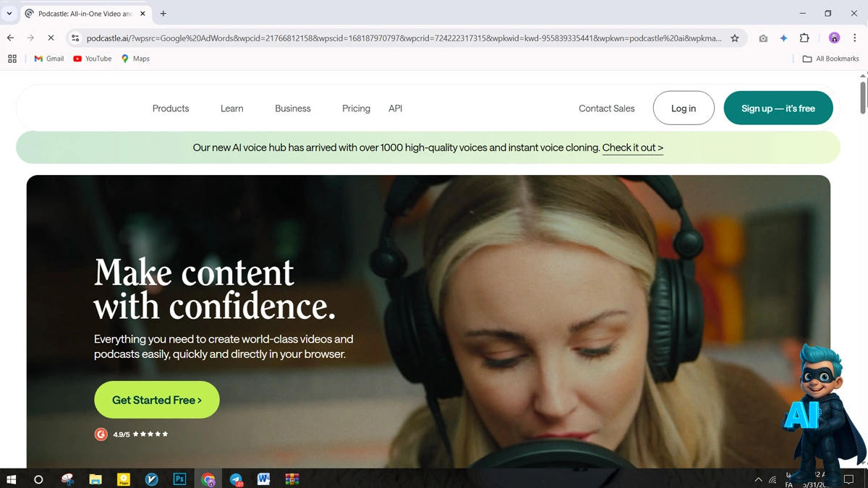Open the network icon in system tray
This screenshot has width=868, height=488.
point(773,479)
